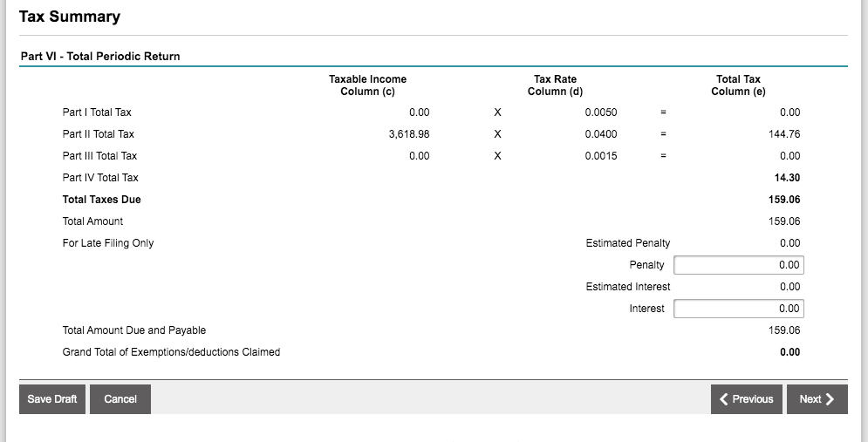Image resolution: width=868 pixels, height=442 pixels.
Task: Focus the Penalty input field
Action: [x=739, y=265]
